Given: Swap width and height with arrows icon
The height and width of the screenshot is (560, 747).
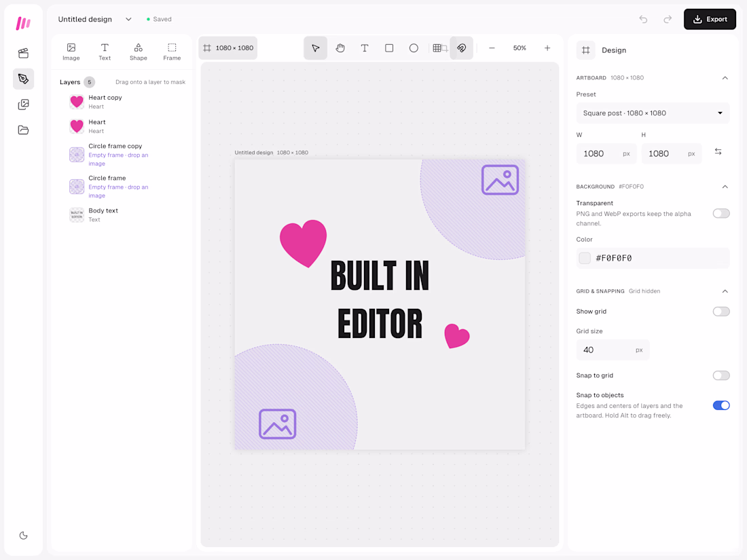Looking at the screenshot, I should 718,152.
